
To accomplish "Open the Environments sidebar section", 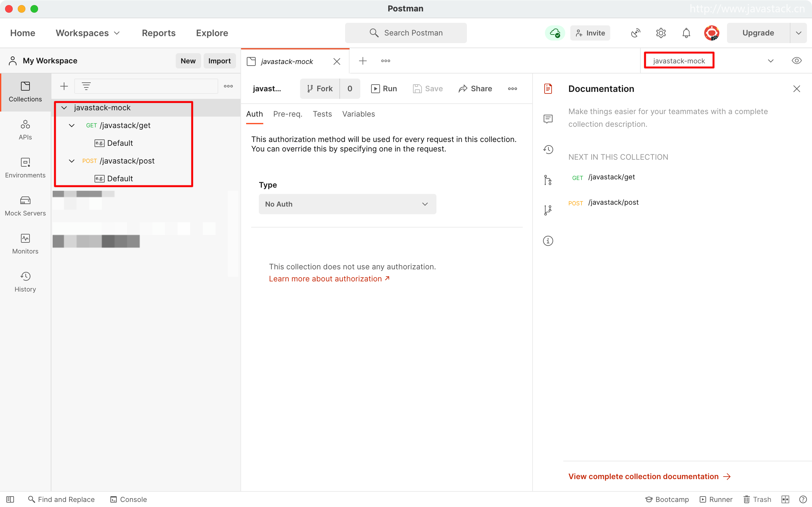I will [25, 168].
